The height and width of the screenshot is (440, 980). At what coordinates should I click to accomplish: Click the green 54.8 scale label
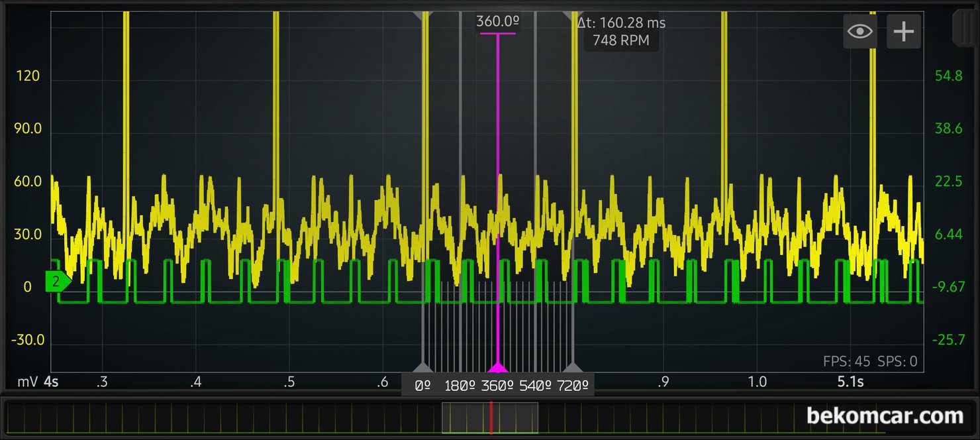(x=948, y=76)
